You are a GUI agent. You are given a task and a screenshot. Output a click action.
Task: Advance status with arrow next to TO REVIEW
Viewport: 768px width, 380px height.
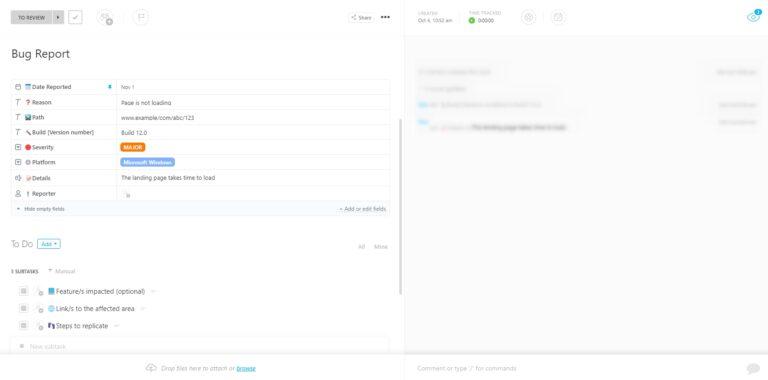[58, 18]
